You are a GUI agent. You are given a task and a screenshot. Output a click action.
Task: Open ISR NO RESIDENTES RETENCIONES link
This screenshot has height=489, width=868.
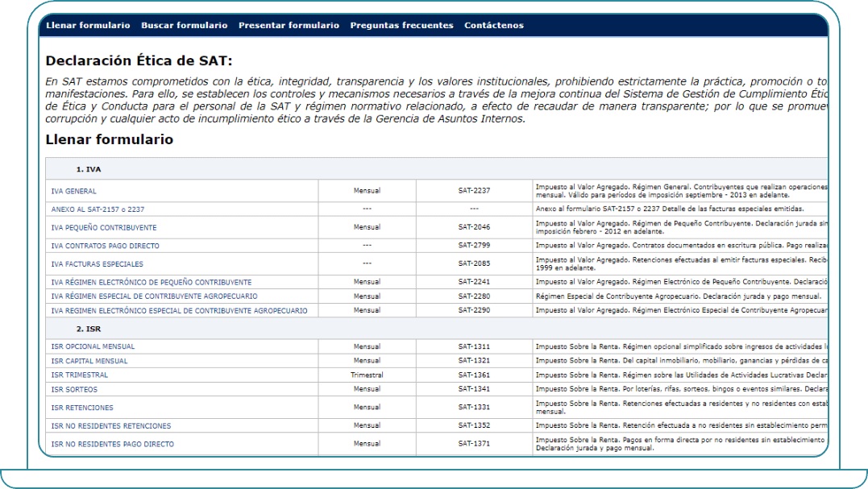coord(110,426)
